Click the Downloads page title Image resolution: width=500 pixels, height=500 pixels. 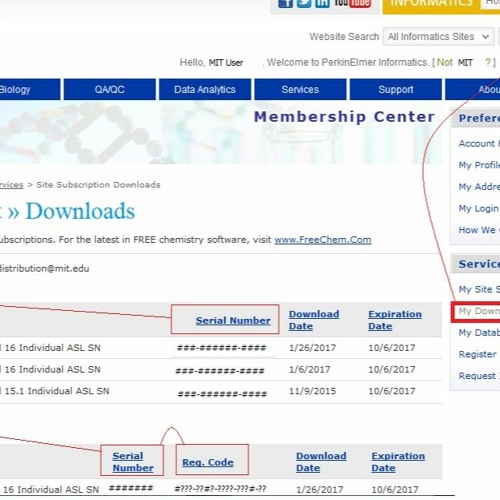(80, 211)
